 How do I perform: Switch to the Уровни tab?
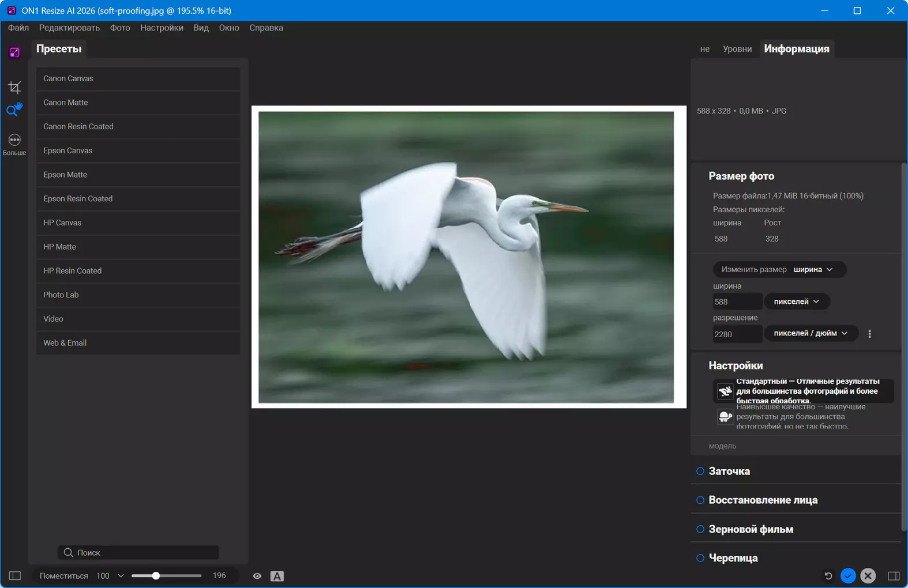click(x=737, y=49)
